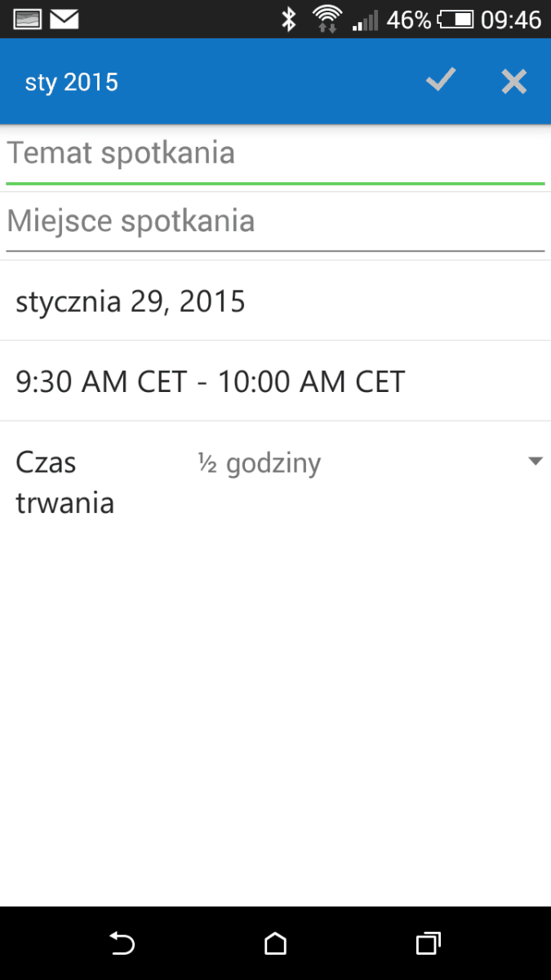Open date picker for 'stycznia 29, 2015'
Screen dimensions: 551x980
pos(275,301)
